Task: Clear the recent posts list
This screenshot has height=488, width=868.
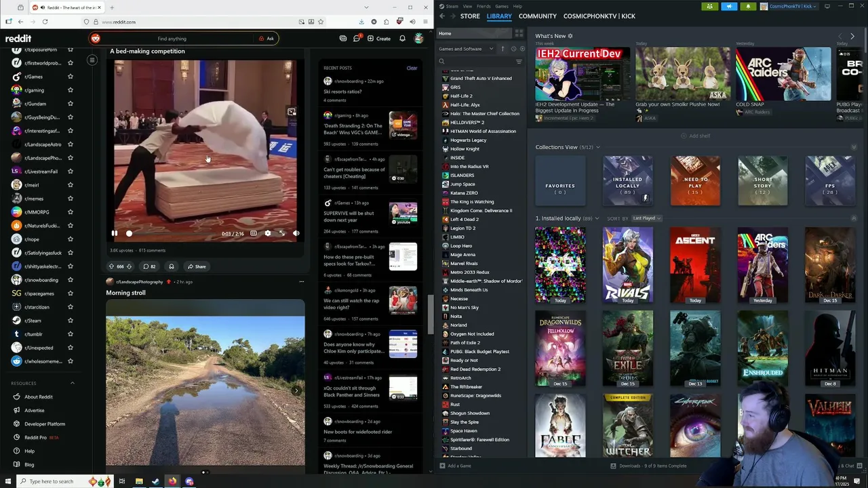Action: [x=412, y=68]
